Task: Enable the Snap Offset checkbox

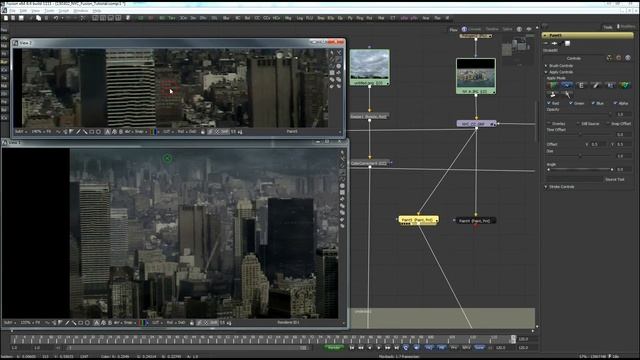Action: (608, 123)
